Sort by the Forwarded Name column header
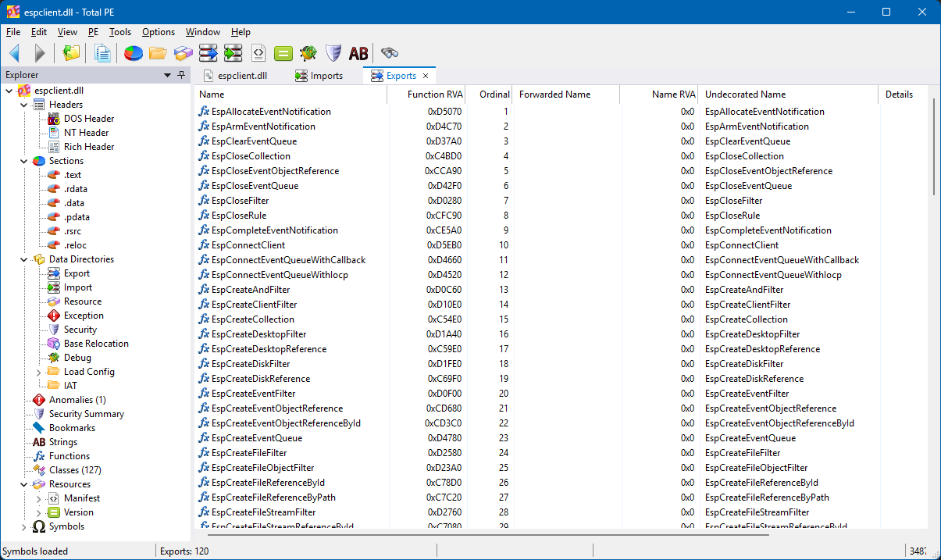Screen dimensions: 941x560 [x=566, y=95]
